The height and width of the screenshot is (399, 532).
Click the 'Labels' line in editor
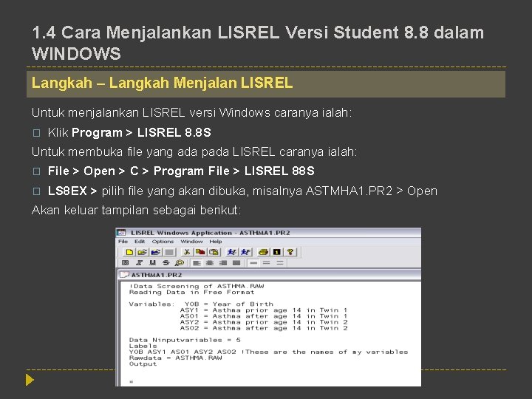point(143,346)
